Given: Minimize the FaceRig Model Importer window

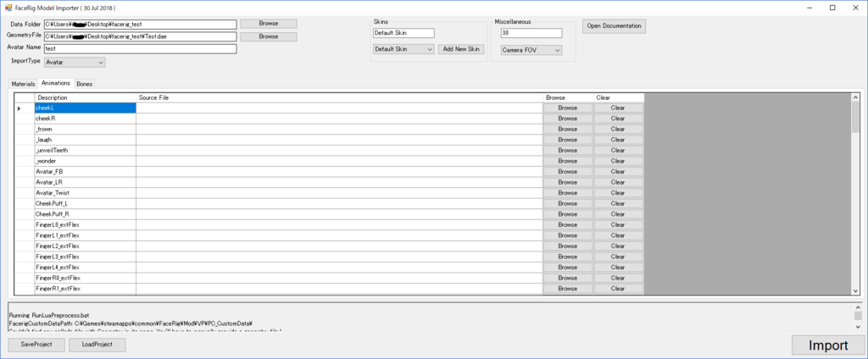Looking at the screenshot, I should (x=810, y=8).
